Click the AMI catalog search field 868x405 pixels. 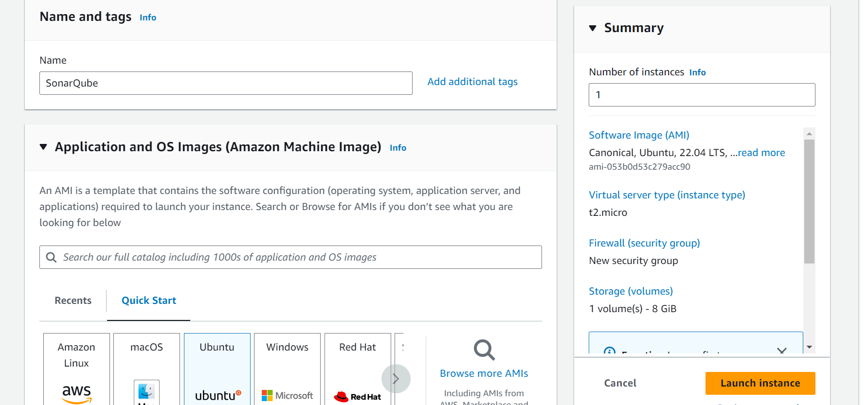pos(290,257)
